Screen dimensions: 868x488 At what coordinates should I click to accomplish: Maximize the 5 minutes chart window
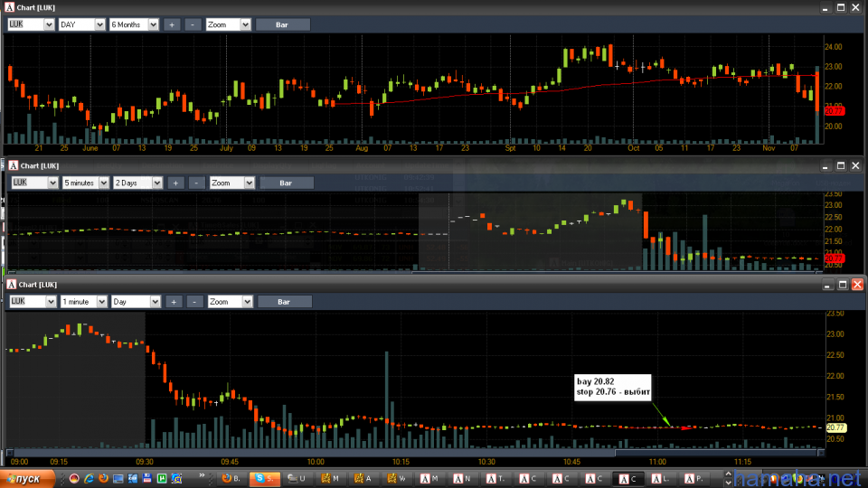point(841,165)
